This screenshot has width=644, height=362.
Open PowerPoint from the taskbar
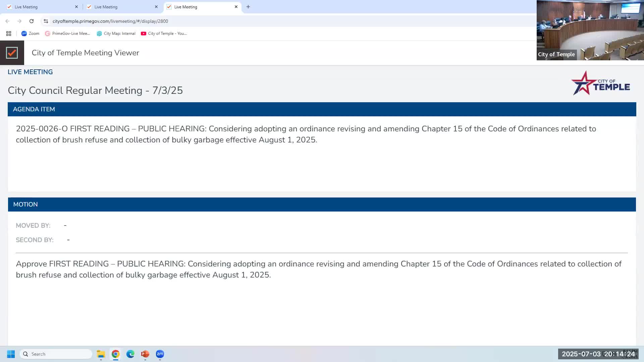(145, 354)
